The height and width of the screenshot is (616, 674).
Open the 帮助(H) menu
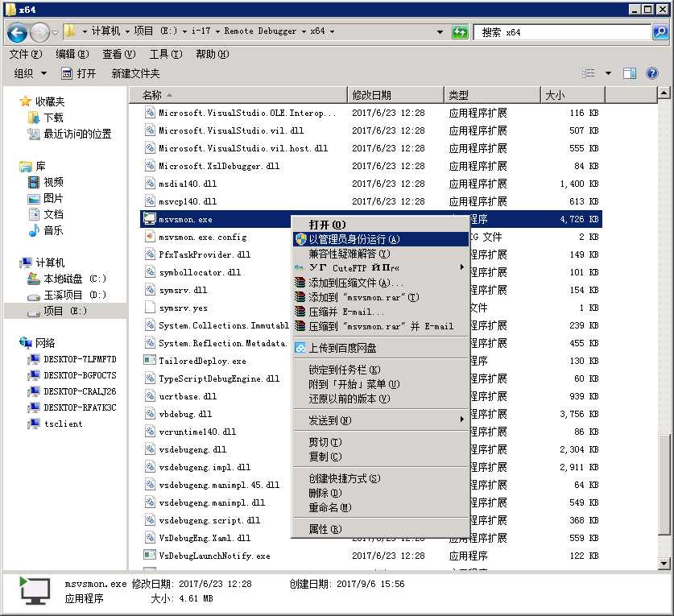coord(213,54)
